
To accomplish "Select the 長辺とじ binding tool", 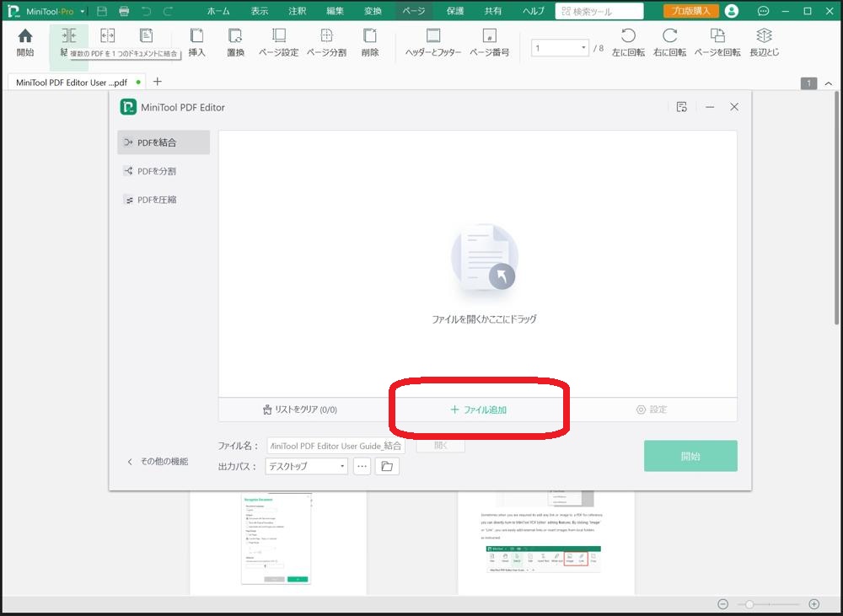I will 764,43.
